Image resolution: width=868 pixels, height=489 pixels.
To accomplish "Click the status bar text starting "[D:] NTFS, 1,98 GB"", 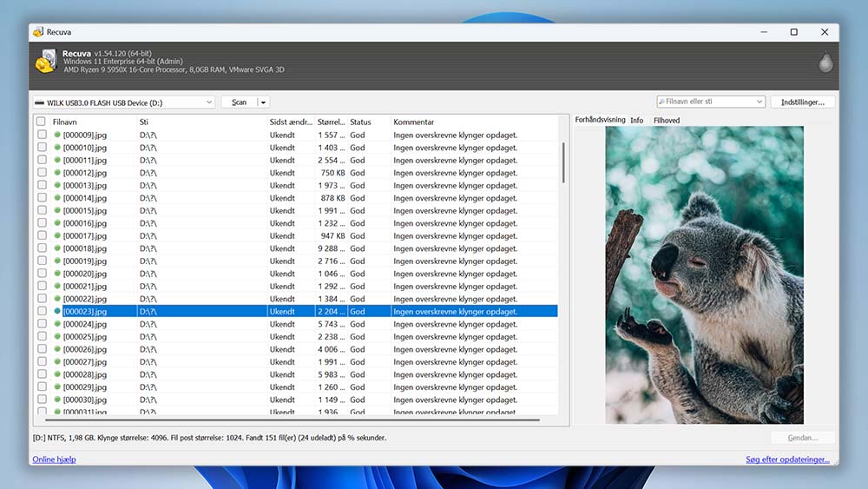I will [209, 438].
